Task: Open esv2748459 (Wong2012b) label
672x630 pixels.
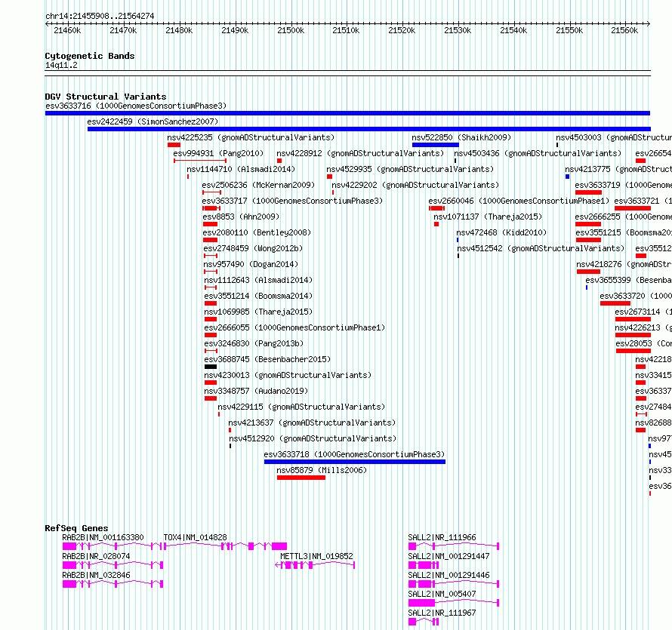Action: 253,248
